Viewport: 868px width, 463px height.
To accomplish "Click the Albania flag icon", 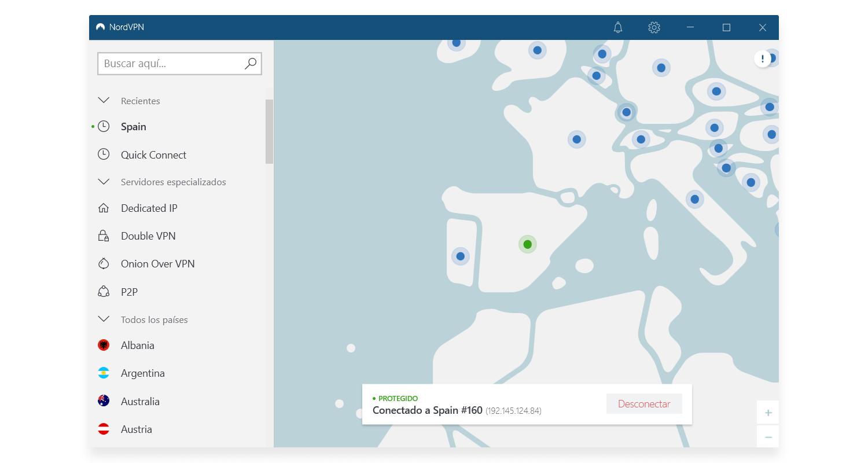I will pos(104,345).
